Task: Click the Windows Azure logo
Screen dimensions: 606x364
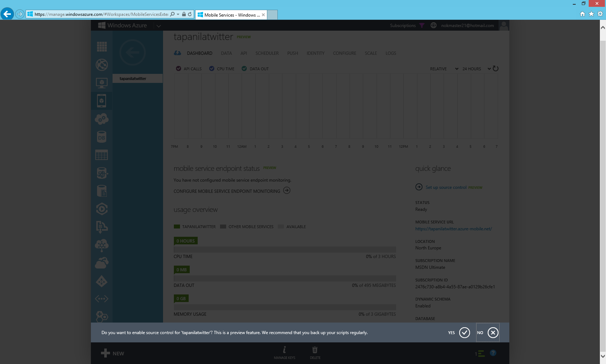Action: [x=123, y=25]
